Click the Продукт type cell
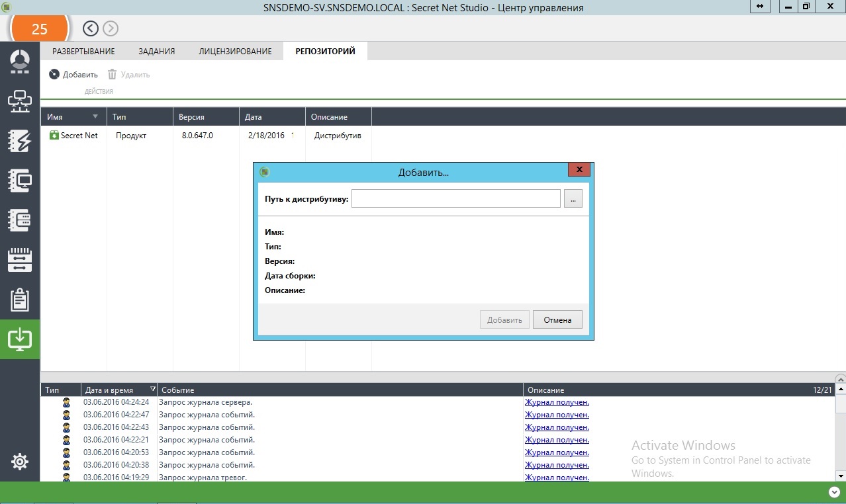 tap(131, 136)
